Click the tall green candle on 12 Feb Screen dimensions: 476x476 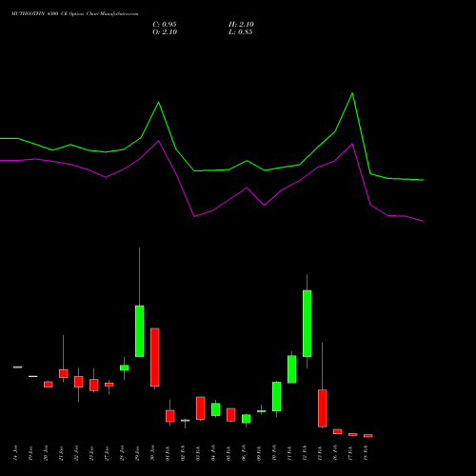(307, 324)
